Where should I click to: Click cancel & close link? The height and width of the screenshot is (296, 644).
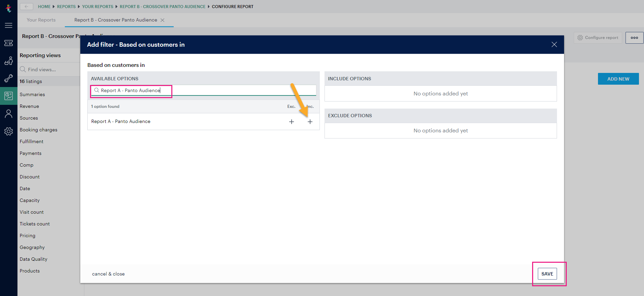[108, 274]
